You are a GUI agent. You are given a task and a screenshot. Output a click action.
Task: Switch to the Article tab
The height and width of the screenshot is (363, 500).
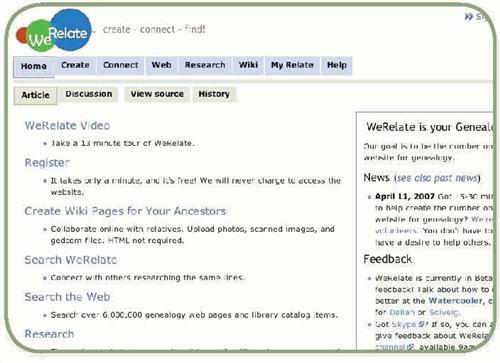pyautogui.click(x=35, y=95)
